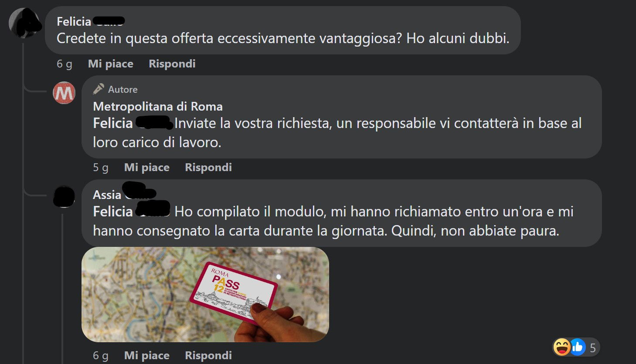The height and width of the screenshot is (364, 636).
Task: Reply to Felicia's top-level comment
Action: (172, 64)
